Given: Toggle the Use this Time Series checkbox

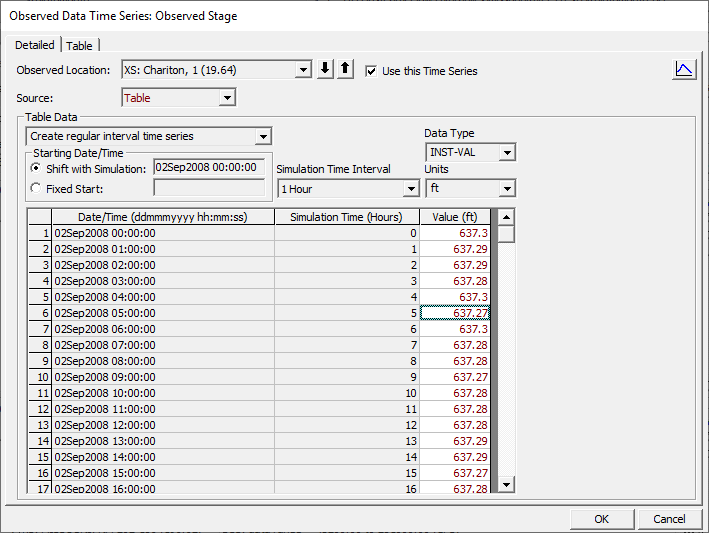Looking at the screenshot, I should pos(372,71).
